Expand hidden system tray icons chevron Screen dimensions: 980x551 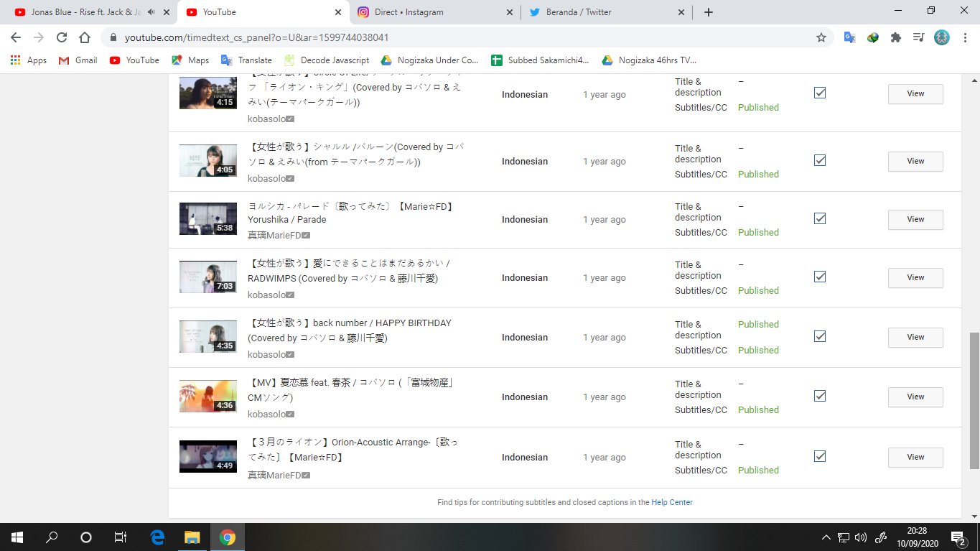tap(826, 537)
